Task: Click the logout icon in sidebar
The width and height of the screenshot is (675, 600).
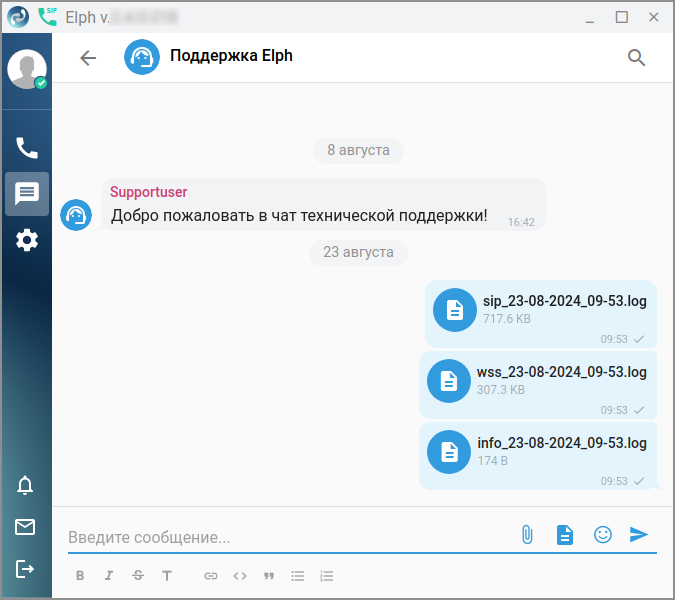Action: point(25,569)
